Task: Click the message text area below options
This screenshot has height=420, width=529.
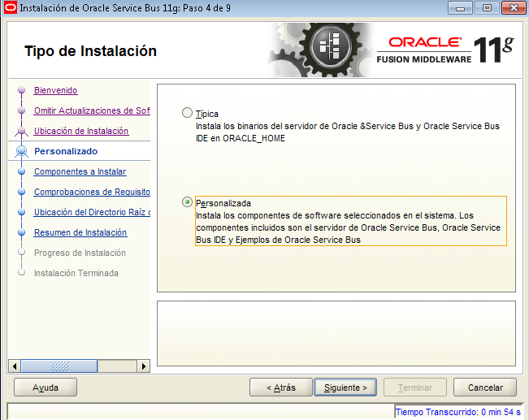Action: [x=336, y=333]
